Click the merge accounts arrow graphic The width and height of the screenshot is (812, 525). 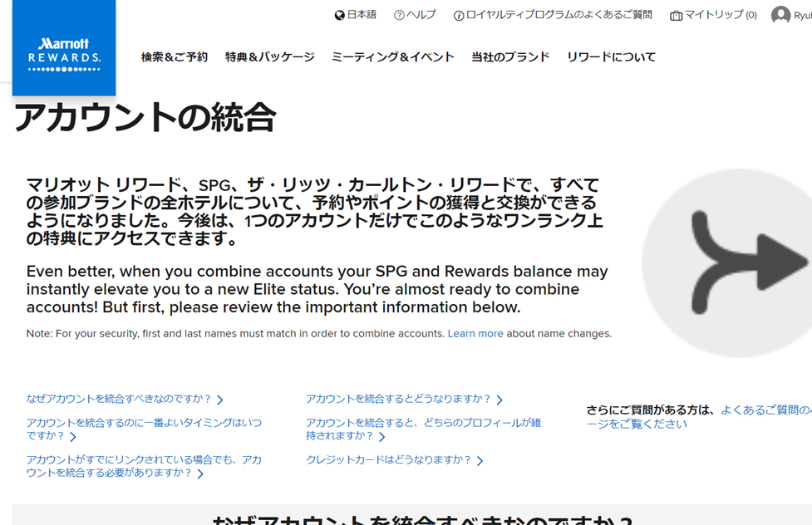pyautogui.click(x=727, y=263)
